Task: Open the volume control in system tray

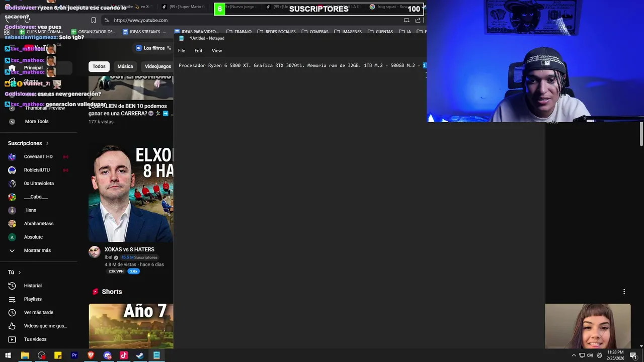Action: pos(590,355)
